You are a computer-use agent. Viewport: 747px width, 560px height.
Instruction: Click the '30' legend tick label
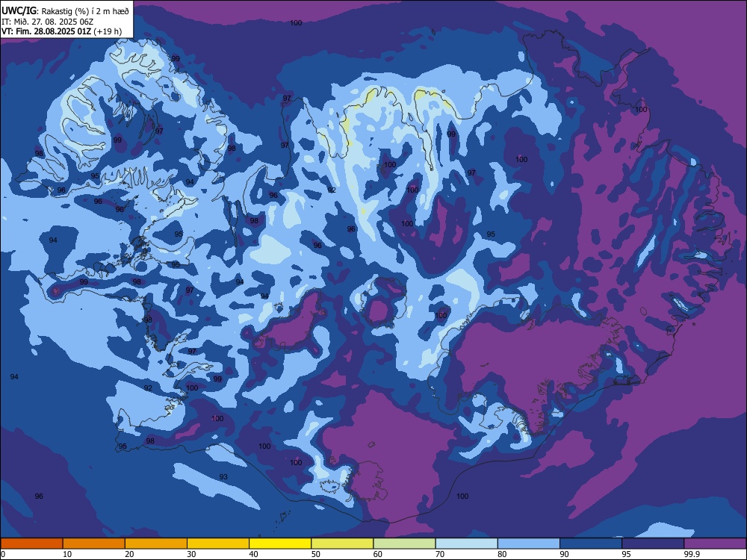(x=191, y=554)
